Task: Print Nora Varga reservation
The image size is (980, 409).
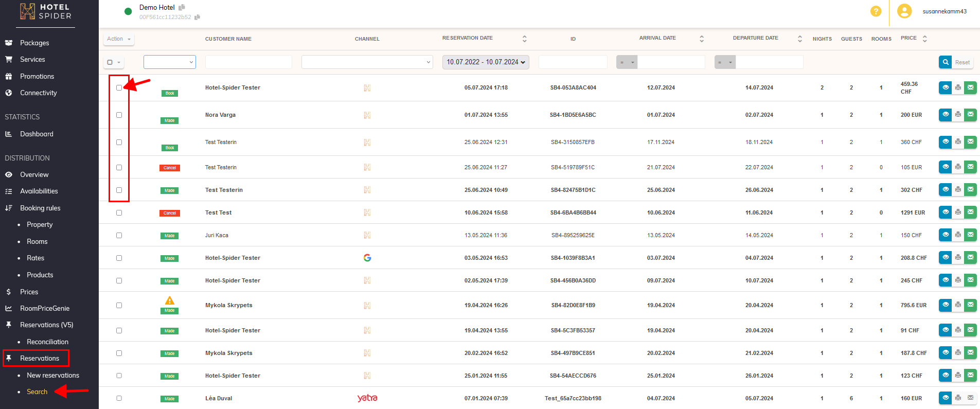Action: click(x=958, y=115)
